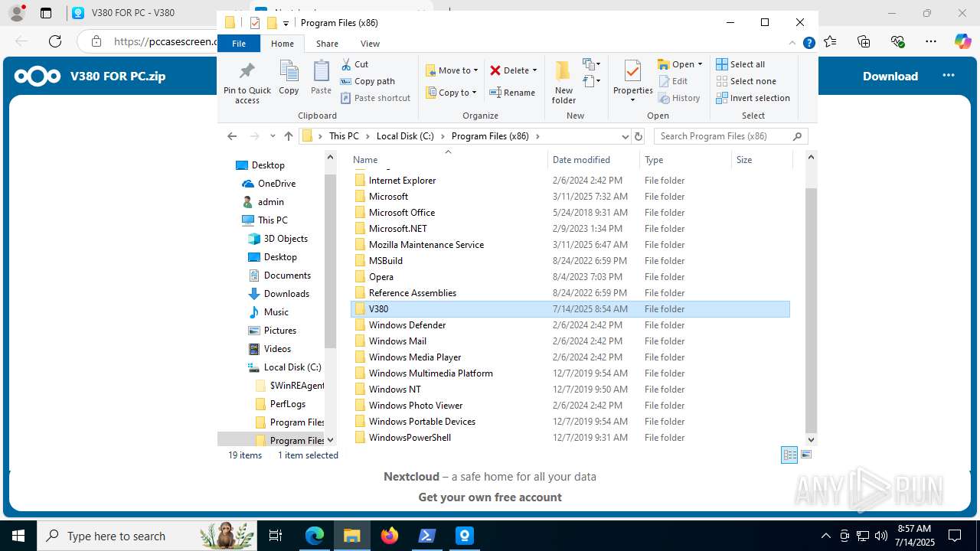
Task: Sort by Name column header
Action: (x=365, y=160)
